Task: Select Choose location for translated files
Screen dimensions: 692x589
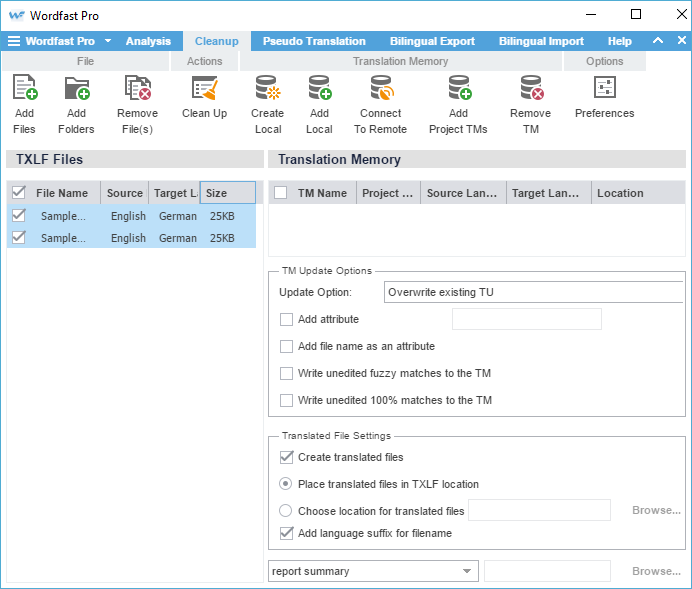Action: [286, 511]
